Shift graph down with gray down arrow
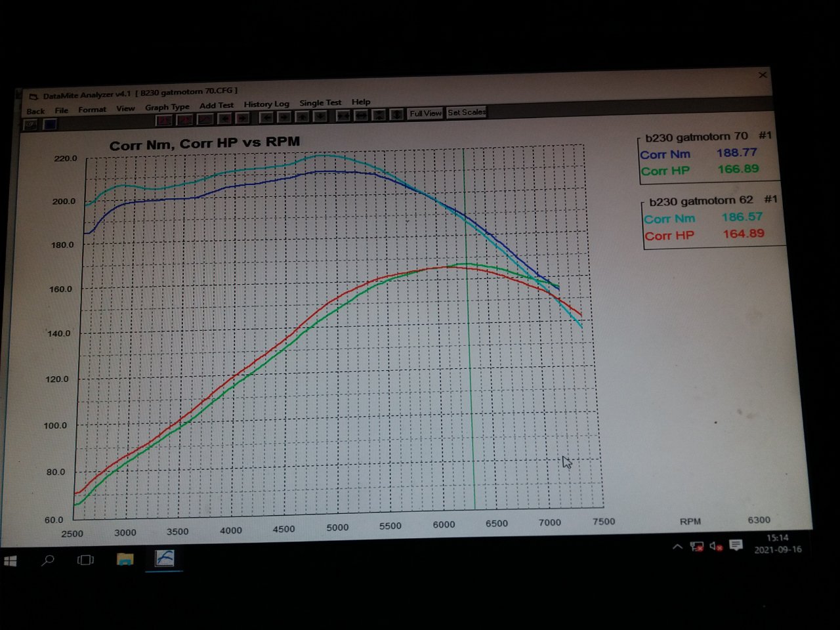Viewport: 840px width, 630px height. (320, 116)
